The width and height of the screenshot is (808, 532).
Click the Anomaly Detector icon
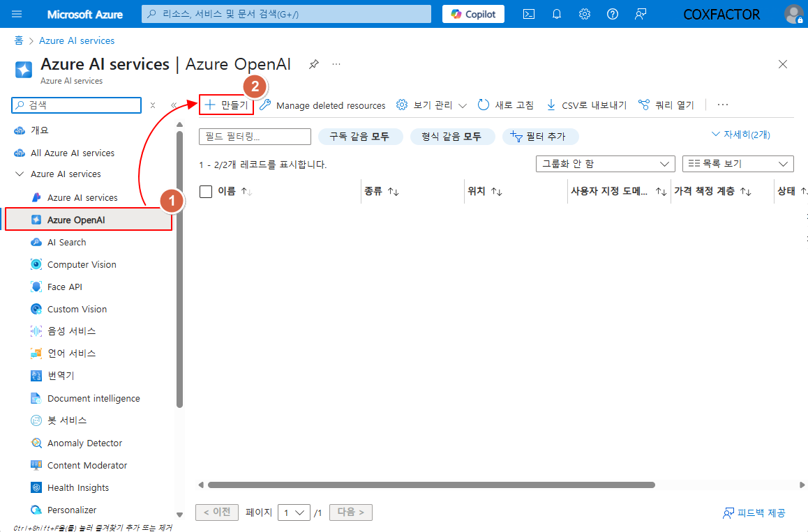point(36,443)
